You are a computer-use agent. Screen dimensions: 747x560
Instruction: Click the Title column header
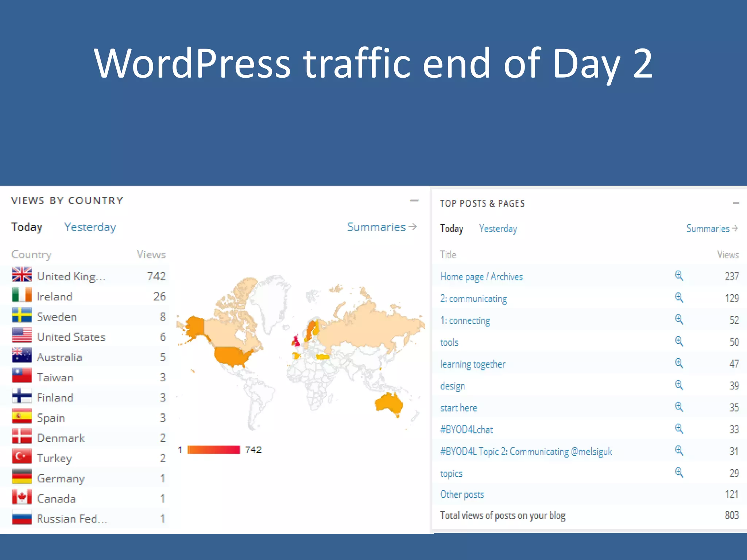tap(448, 254)
